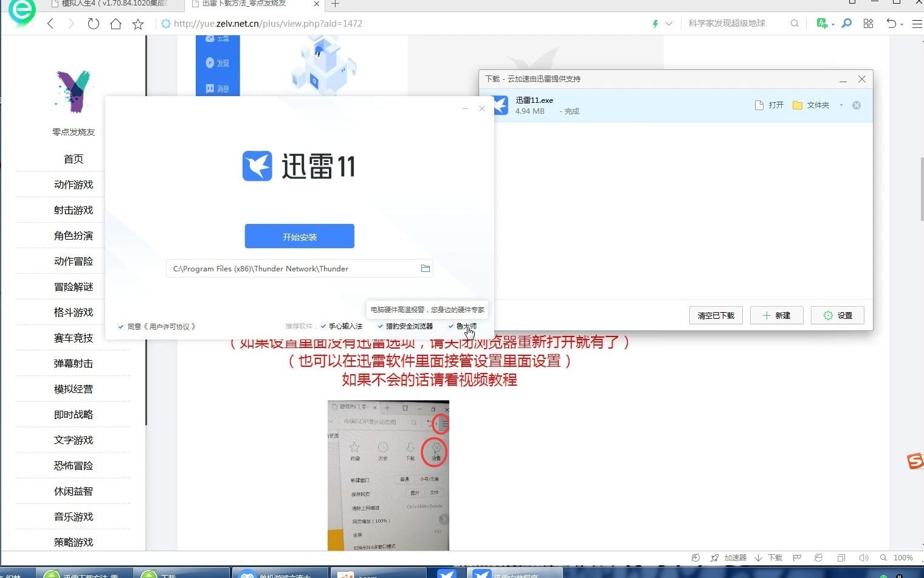
Task: Click the 新建 button in download window
Action: pos(777,315)
